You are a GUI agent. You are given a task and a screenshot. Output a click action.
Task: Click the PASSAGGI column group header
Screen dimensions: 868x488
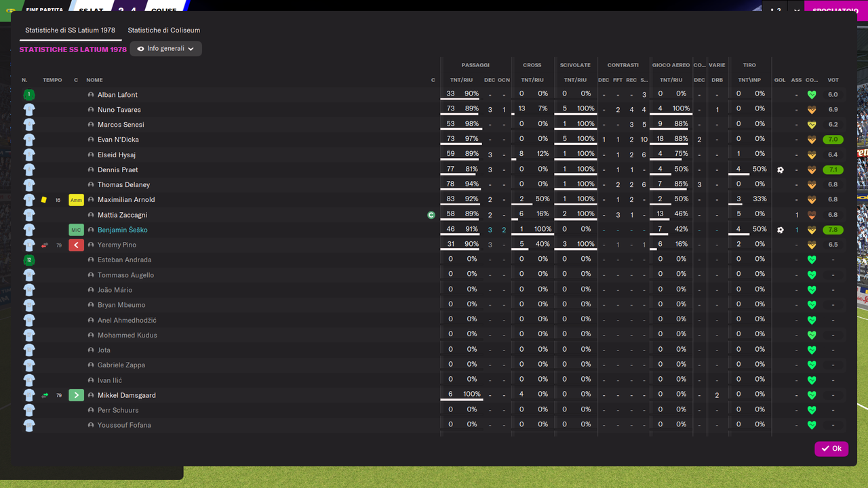tap(475, 65)
